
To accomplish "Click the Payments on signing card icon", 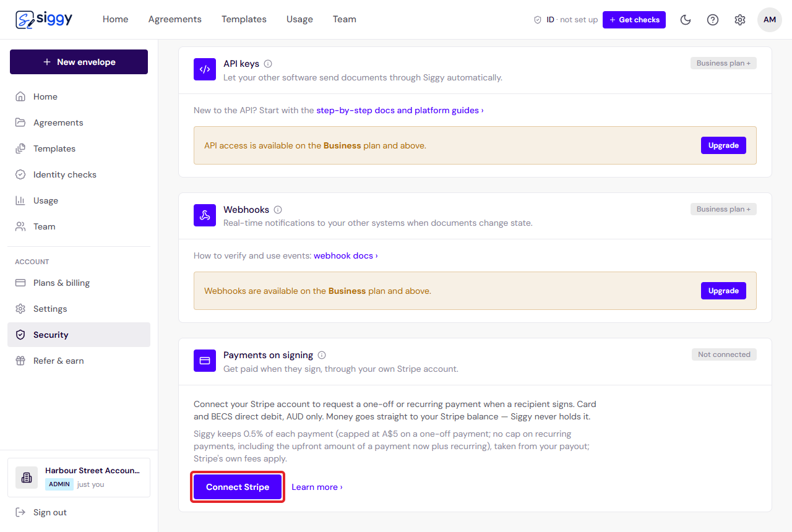I will (x=205, y=361).
